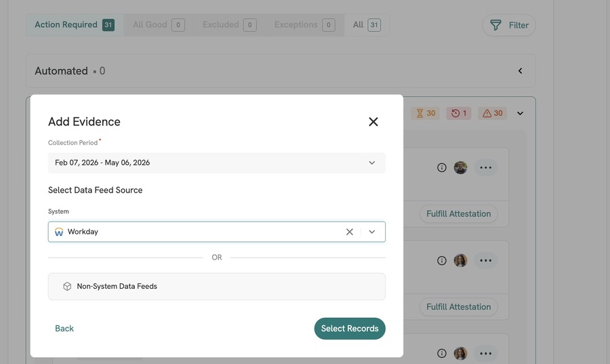The height and width of the screenshot is (364, 610).
Task: Click the hourglass pending badge showing 30
Action: pos(426,113)
